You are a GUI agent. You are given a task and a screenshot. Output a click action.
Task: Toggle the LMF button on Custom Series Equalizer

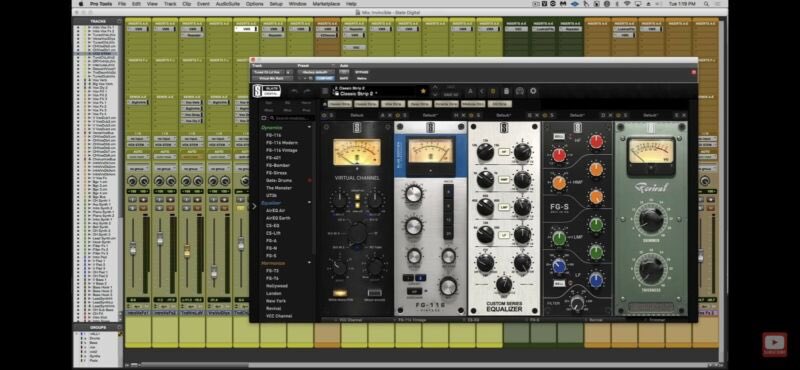pos(504,207)
